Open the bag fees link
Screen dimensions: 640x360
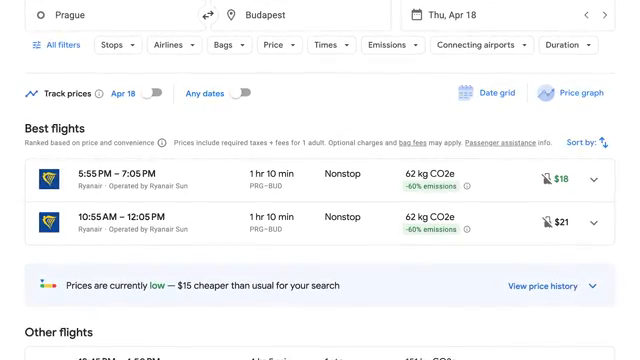(412, 143)
